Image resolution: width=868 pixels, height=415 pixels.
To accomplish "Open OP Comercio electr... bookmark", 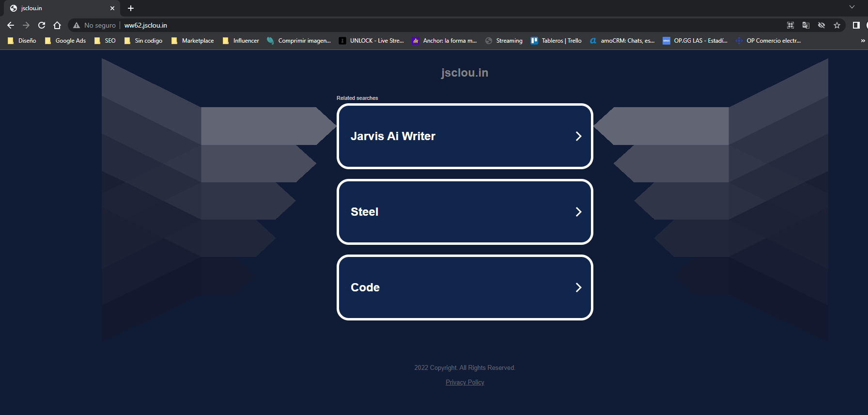I will click(x=768, y=41).
